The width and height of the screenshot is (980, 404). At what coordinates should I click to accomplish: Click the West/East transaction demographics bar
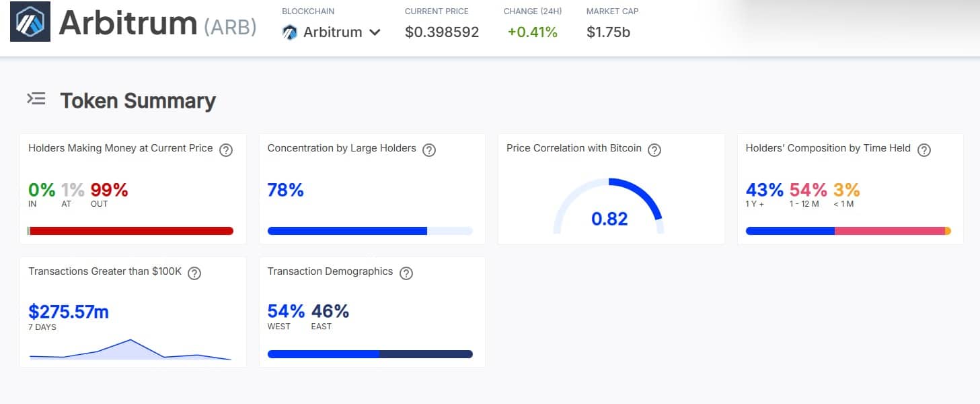(370, 354)
